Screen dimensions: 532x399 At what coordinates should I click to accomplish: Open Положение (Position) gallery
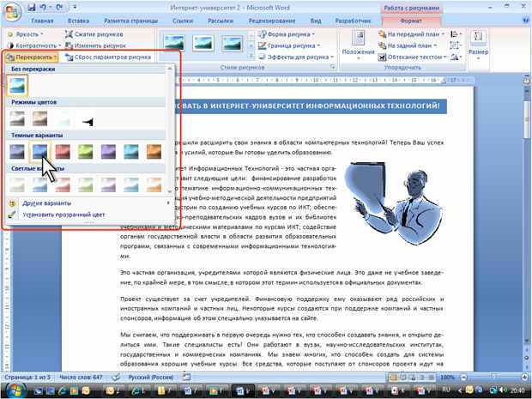pos(359,45)
